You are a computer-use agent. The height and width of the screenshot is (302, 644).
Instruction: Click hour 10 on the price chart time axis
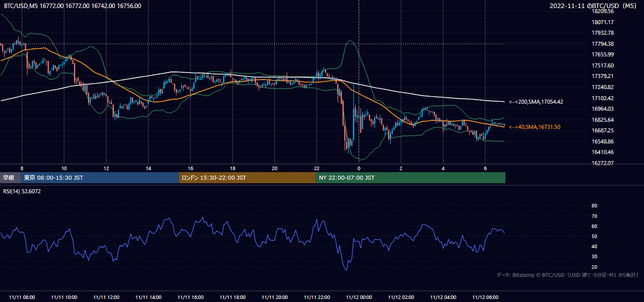point(64,168)
